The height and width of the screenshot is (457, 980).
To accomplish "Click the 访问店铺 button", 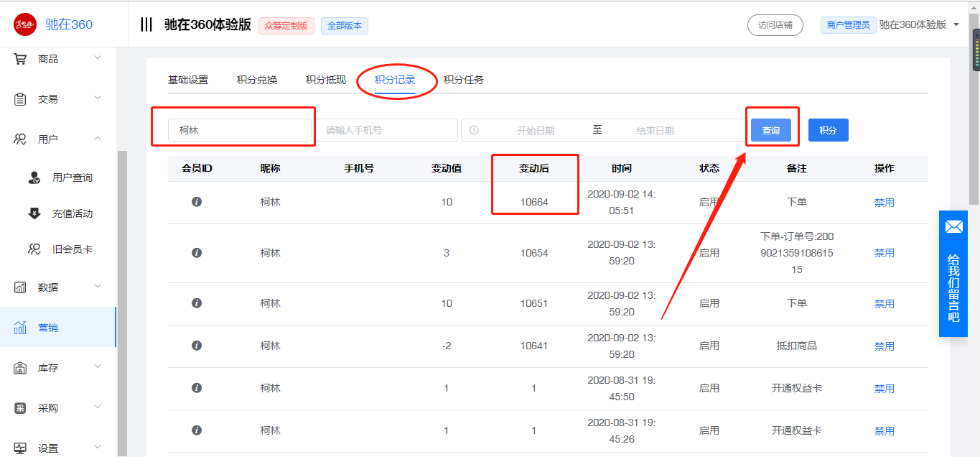I will point(775,25).
